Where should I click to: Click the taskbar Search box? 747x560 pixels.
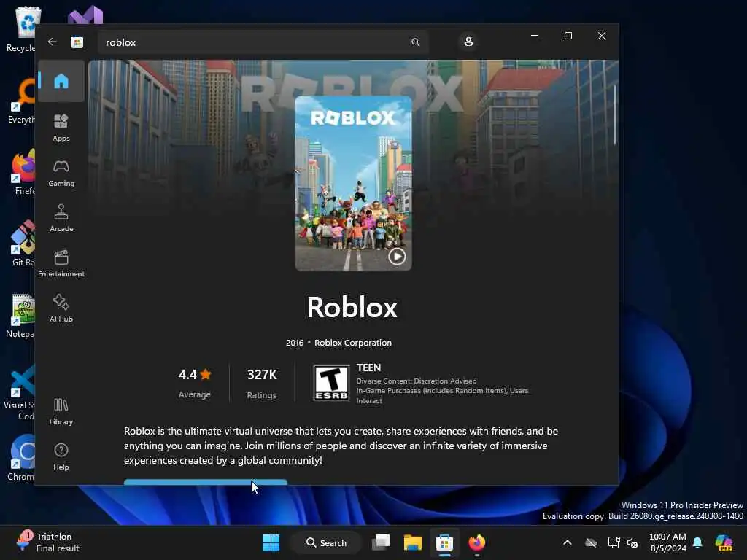[326, 542]
